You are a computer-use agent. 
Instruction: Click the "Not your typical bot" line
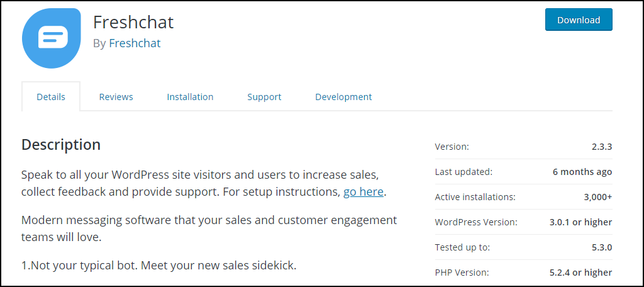tap(158, 266)
